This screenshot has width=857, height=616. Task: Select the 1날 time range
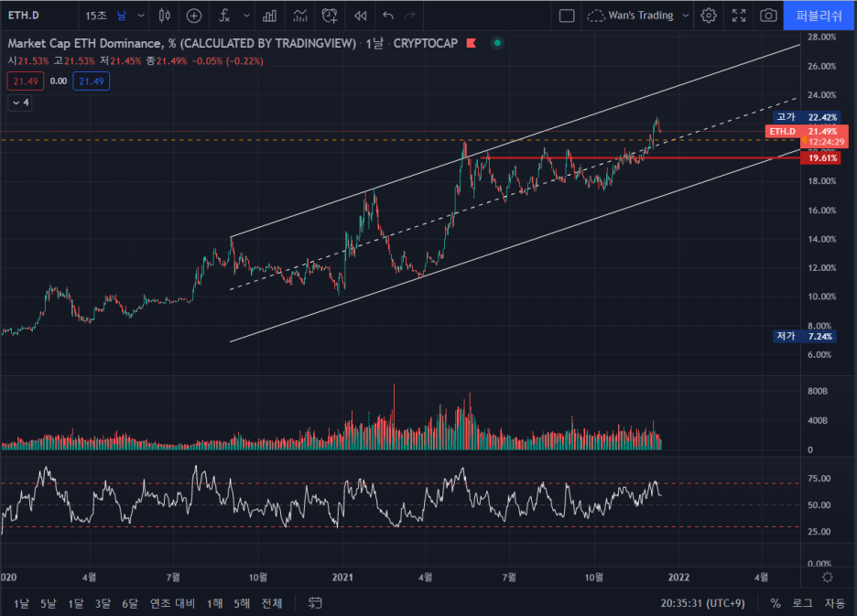[x=21, y=603]
